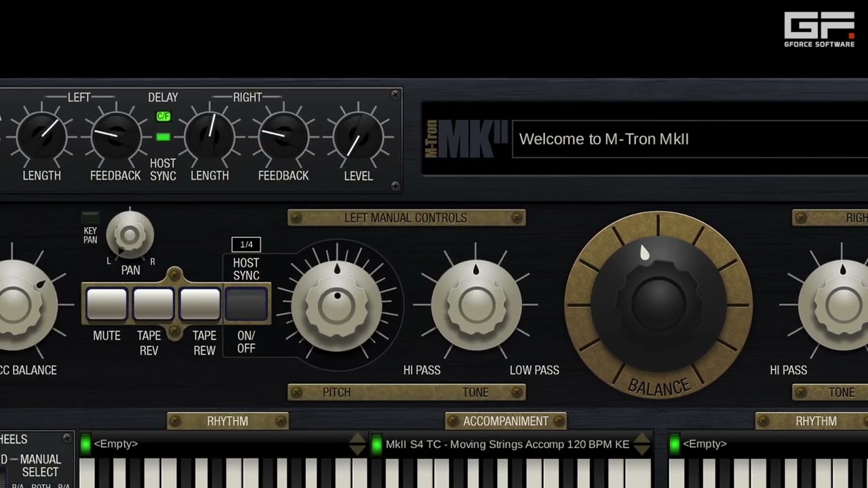
Task: Toggle the green C/F delay button
Action: click(163, 117)
